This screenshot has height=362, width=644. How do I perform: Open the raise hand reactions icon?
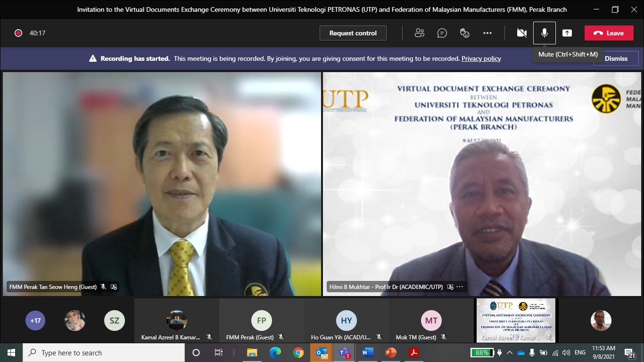pyautogui.click(x=464, y=33)
